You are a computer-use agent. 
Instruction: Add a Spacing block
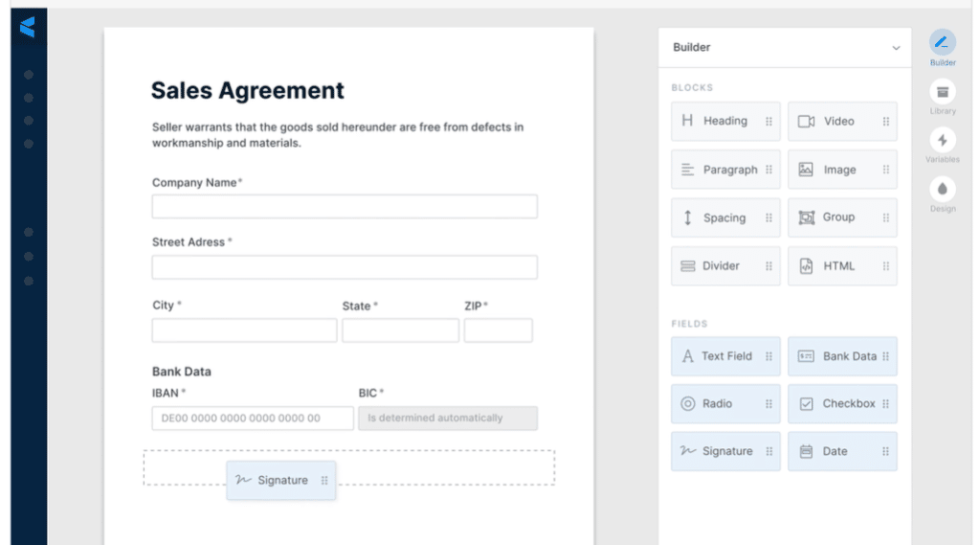[x=725, y=217]
